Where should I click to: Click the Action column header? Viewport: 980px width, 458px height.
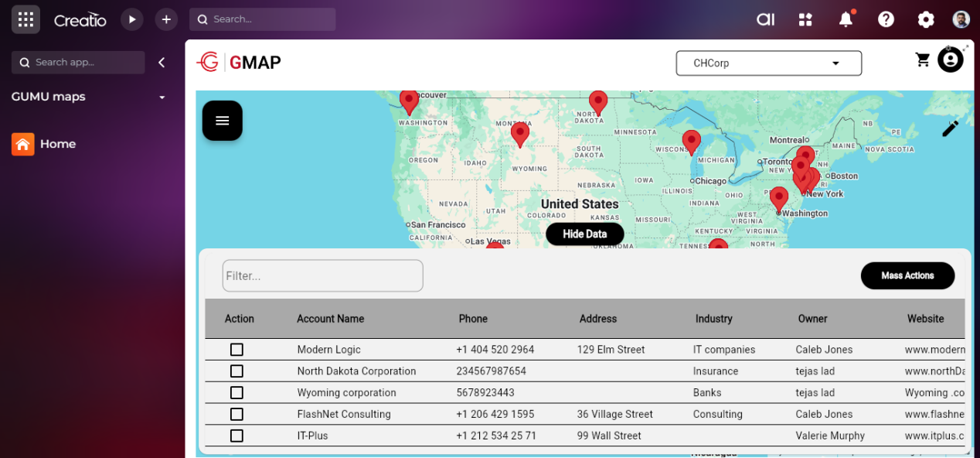(240, 319)
